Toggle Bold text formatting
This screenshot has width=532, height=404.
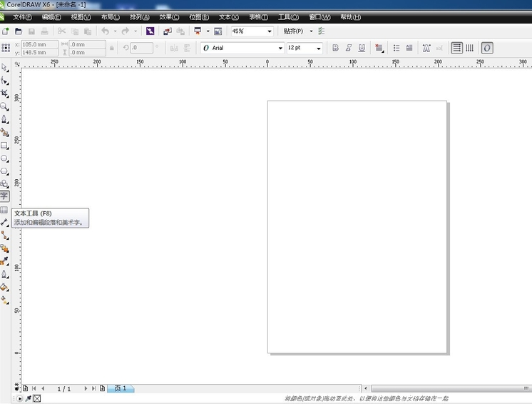pyautogui.click(x=335, y=48)
